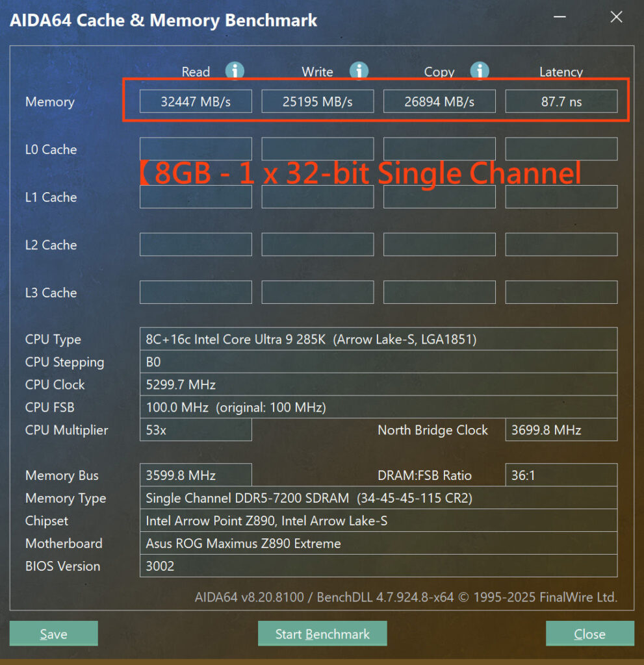
Task: Click the Memory Bus field showing 3599.8 MHz
Action: tap(195, 475)
